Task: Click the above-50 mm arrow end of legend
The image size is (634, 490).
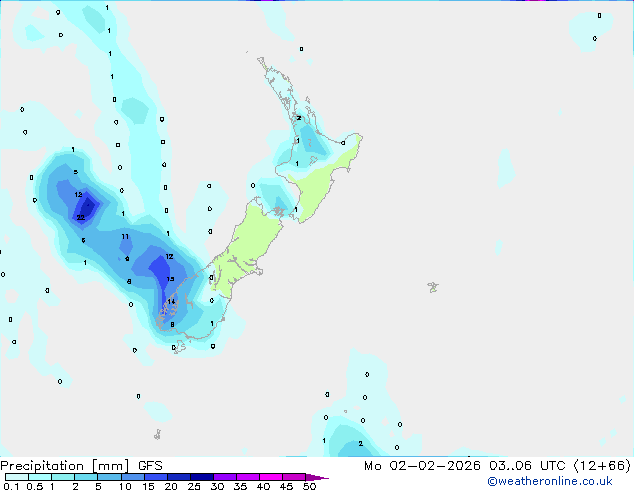Action: (x=317, y=477)
